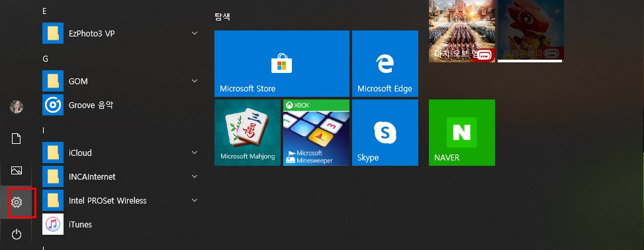Click the Intel PROSet Wireless label text
Screen dimensions: 644x250
108,201
